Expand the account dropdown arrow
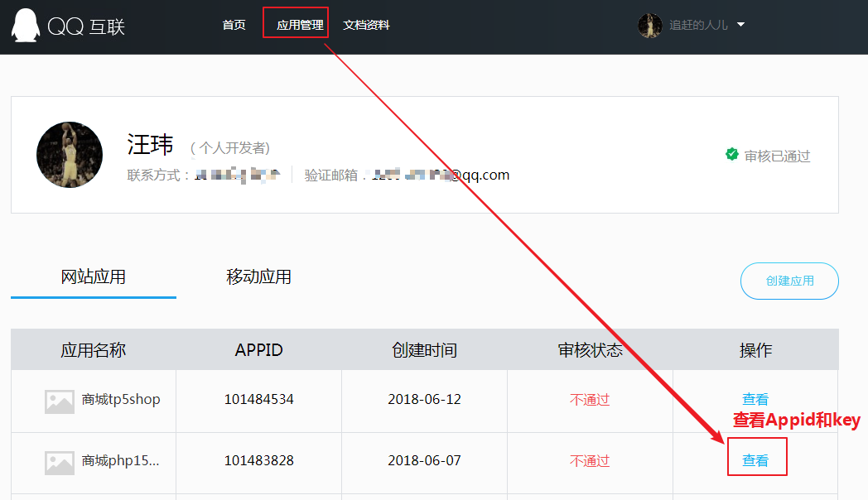This screenshot has height=500, width=868. (740, 25)
